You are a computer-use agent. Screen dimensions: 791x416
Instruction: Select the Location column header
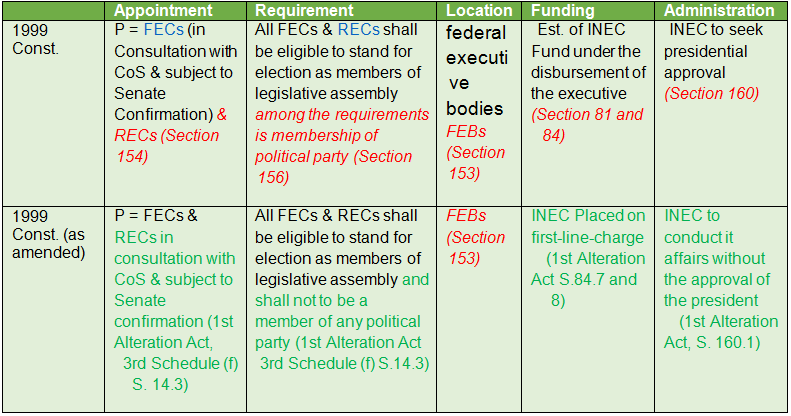(479, 11)
